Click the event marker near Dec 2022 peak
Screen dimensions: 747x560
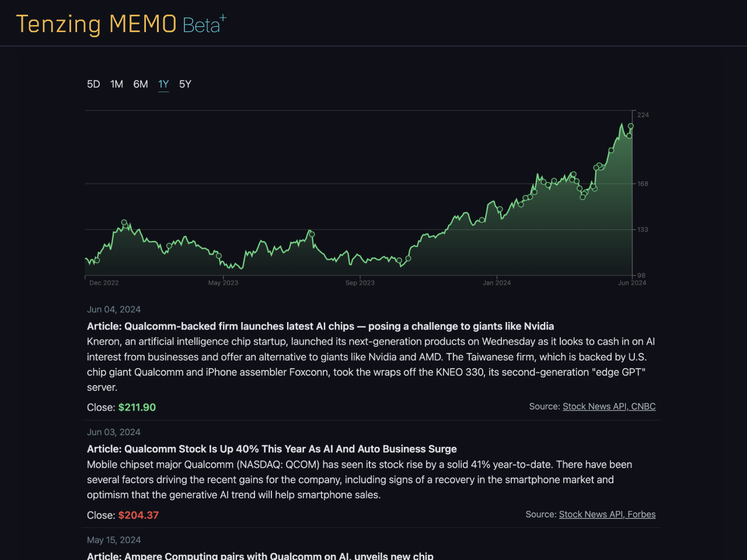point(124,222)
